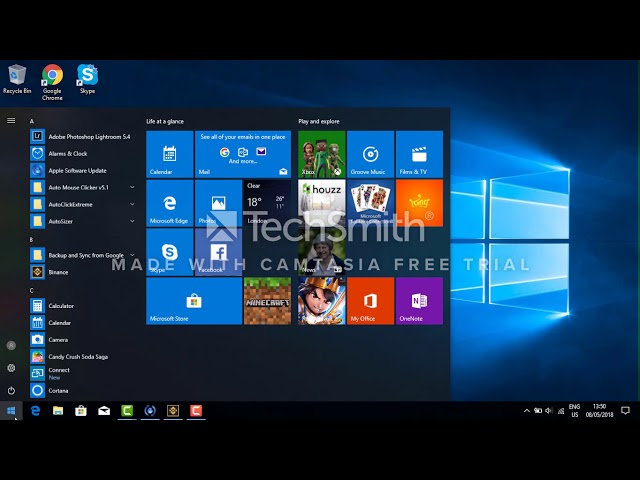
Task: Expand the AutoClickExtreme folder chevron
Action: coord(132,204)
